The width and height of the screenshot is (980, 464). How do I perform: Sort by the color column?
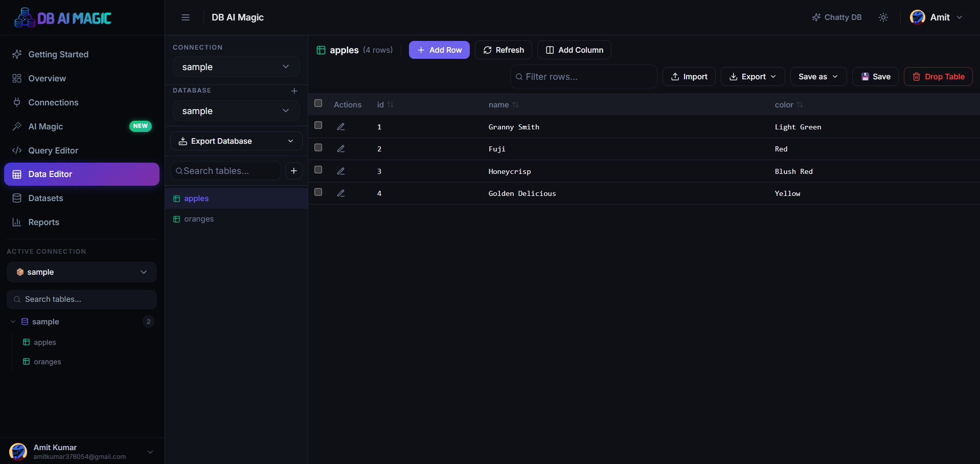coord(789,105)
